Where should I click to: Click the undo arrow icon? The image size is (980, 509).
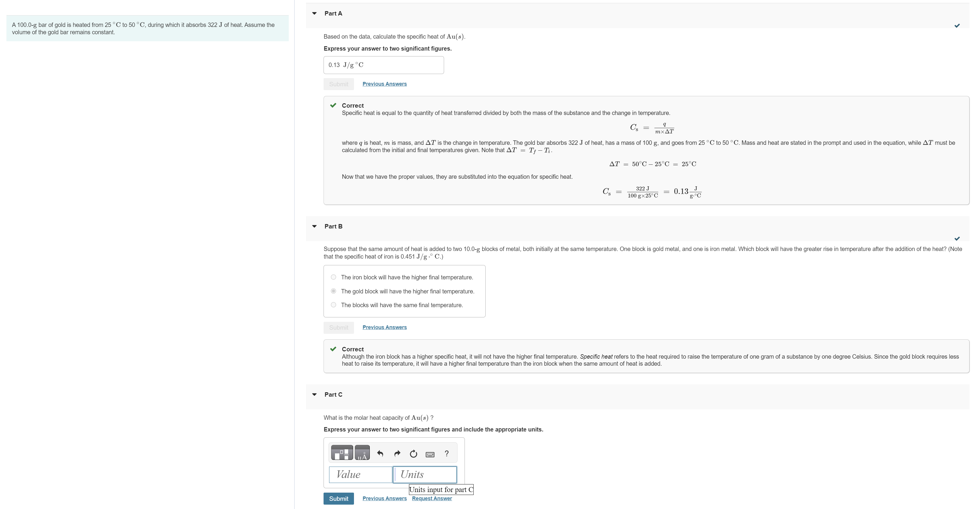pyautogui.click(x=380, y=453)
